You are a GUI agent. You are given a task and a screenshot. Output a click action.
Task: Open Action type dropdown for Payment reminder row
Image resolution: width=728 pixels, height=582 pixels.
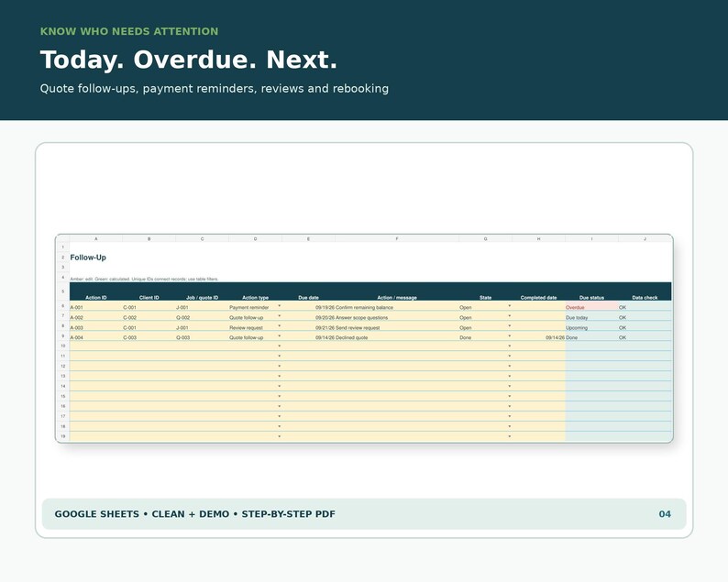279,306
